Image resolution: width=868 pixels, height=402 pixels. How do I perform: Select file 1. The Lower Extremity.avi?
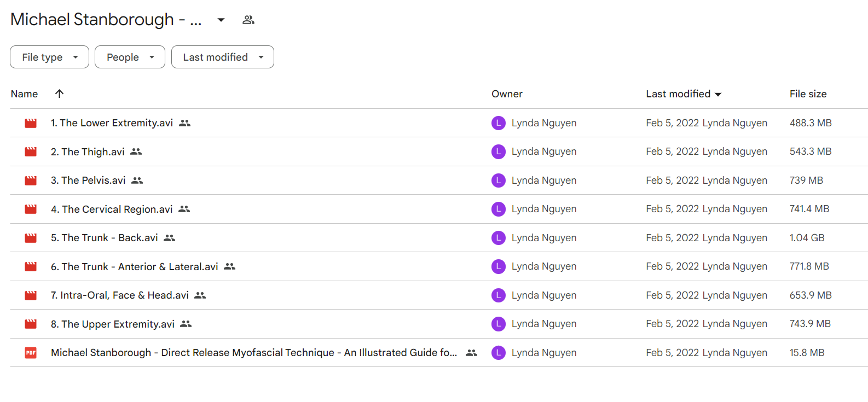pyautogui.click(x=112, y=123)
